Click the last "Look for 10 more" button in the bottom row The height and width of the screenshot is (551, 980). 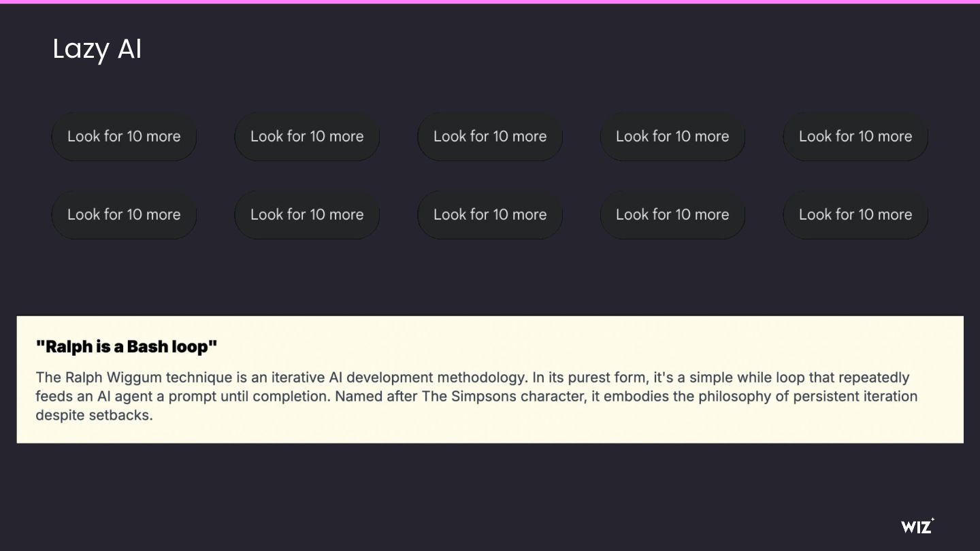click(855, 214)
